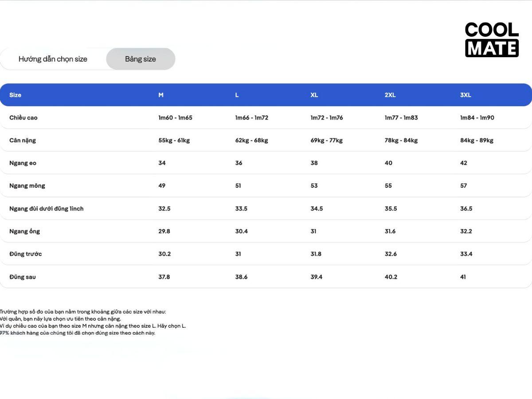Click the 'Size' column header
Screen dimensions: 532x399
tap(16, 95)
